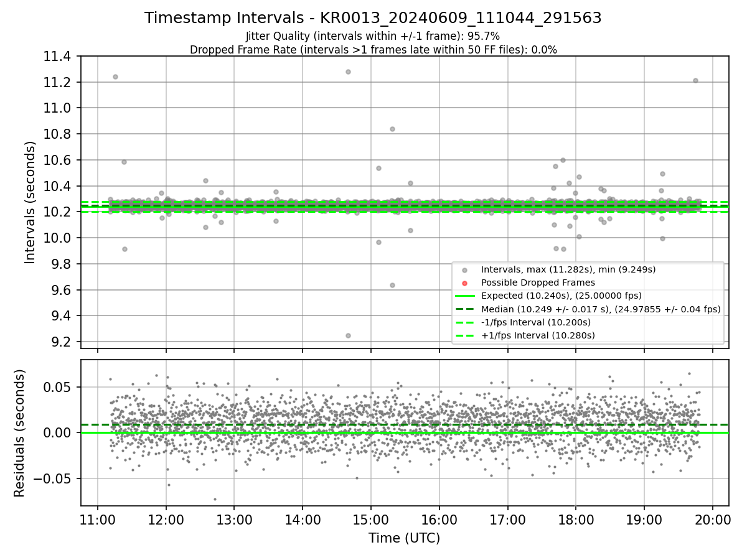Click the 'Intervals (seconds)' y-axis label
The height and width of the screenshot is (560, 747).
(31, 202)
